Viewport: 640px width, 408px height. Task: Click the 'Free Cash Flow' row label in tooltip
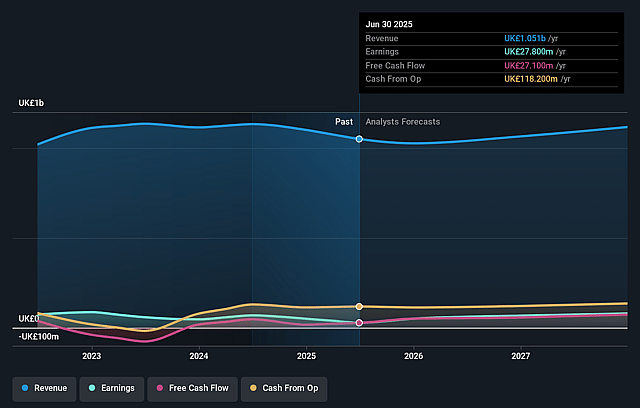[395, 66]
